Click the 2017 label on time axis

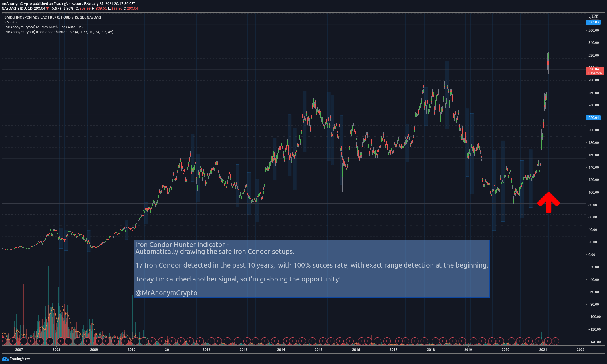[x=393, y=350]
